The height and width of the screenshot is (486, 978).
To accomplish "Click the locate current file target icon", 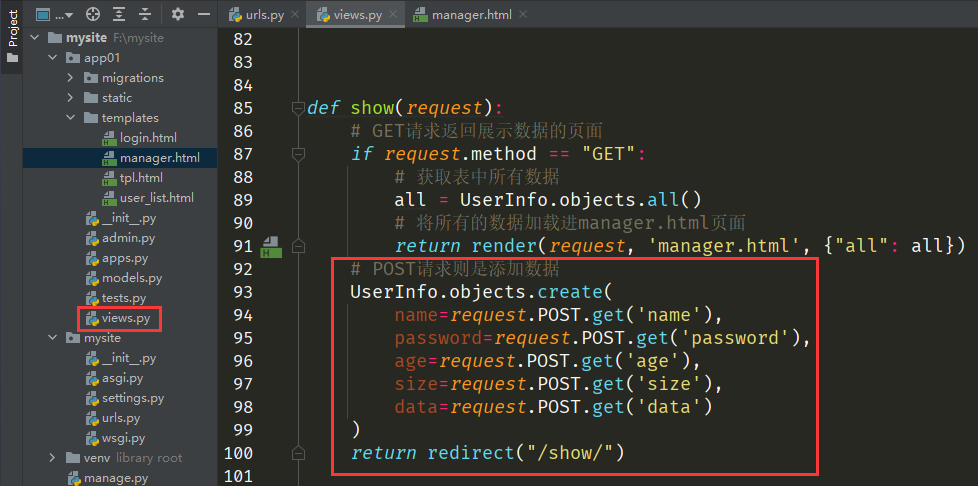I will tap(93, 14).
